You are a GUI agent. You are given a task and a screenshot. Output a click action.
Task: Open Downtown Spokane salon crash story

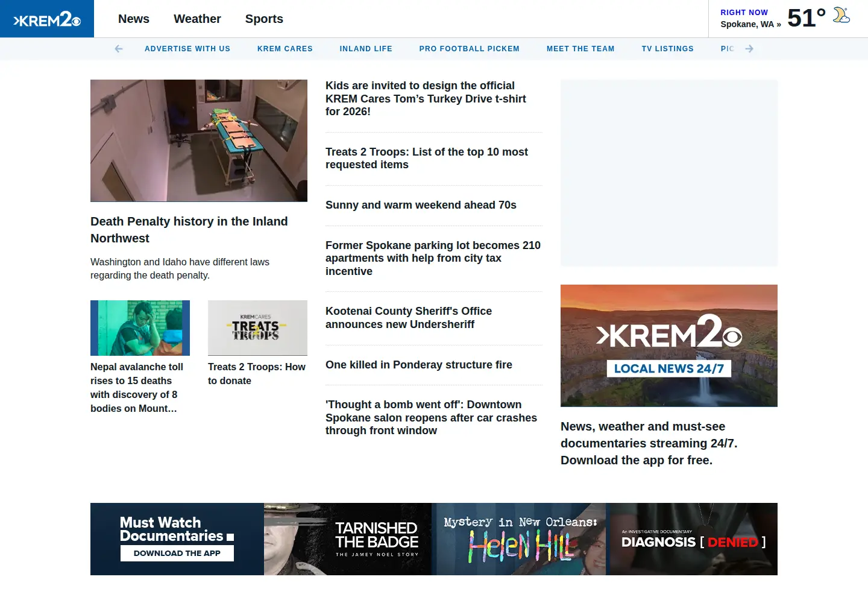[431, 417]
